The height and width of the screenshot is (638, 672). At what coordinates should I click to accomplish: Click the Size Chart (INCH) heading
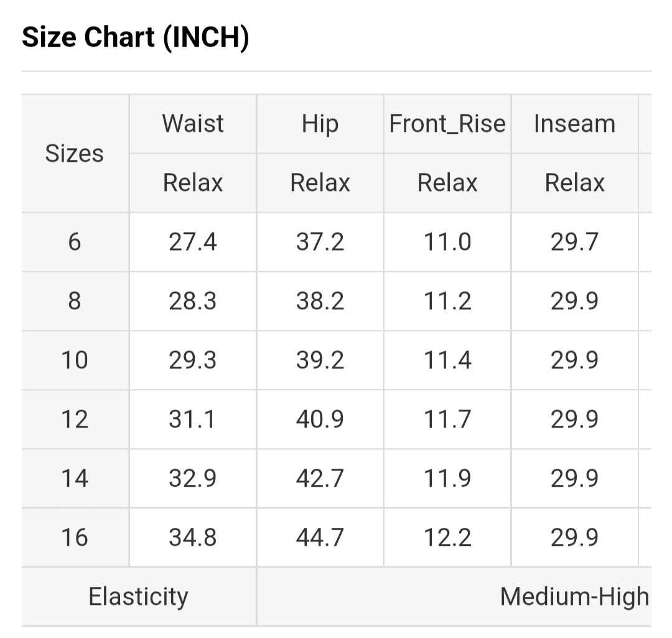pyautogui.click(x=136, y=38)
